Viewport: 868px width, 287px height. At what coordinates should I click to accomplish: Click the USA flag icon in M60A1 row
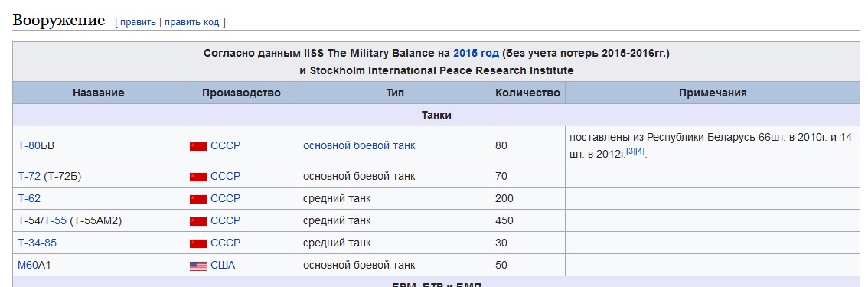[198, 266]
